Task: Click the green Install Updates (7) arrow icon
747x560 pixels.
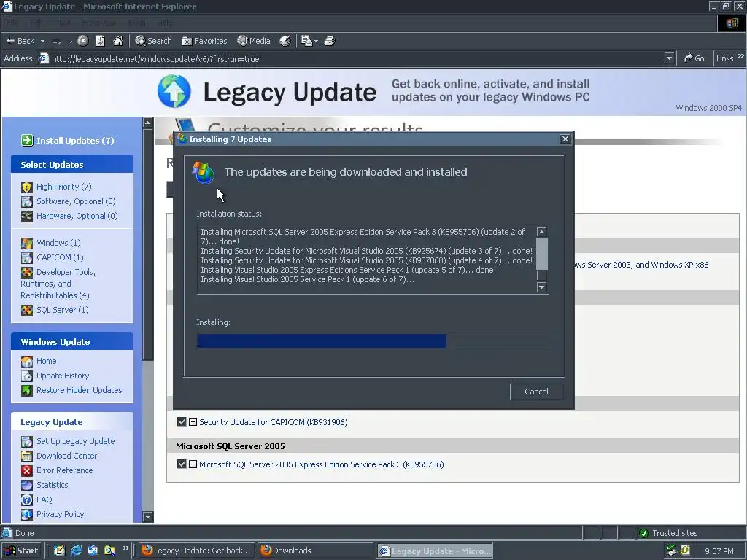Action: coord(27,141)
